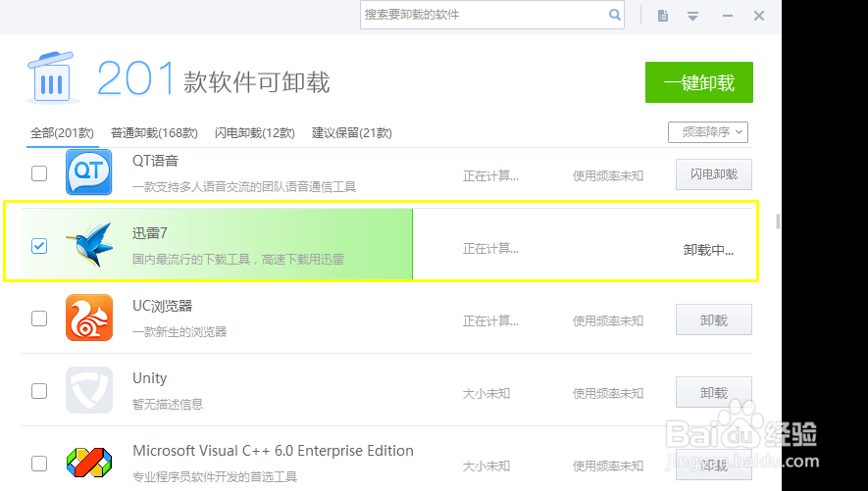Click 一款支持多人语音交流的团队语音通信工具 description
Image resolution: width=868 pixels, height=491 pixels.
[x=244, y=187]
